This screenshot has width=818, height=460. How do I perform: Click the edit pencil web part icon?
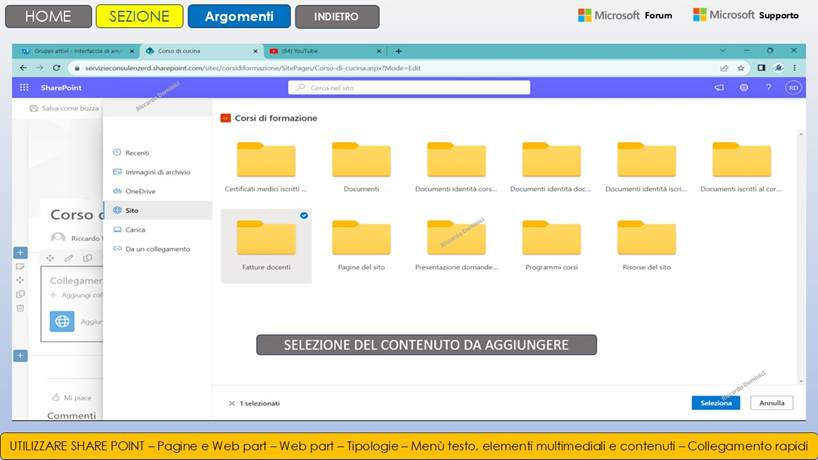pyautogui.click(x=68, y=258)
